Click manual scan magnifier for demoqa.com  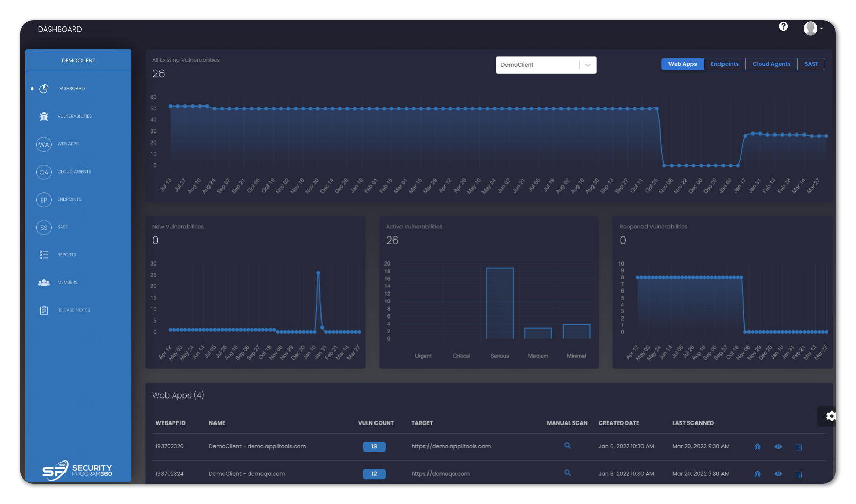pyautogui.click(x=567, y=473)
